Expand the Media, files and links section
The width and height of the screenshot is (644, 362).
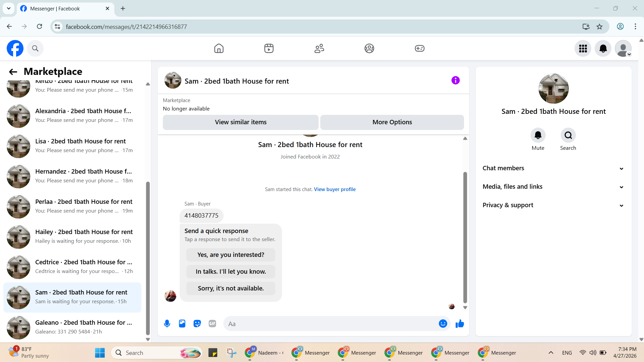click(x=553, y=187)
